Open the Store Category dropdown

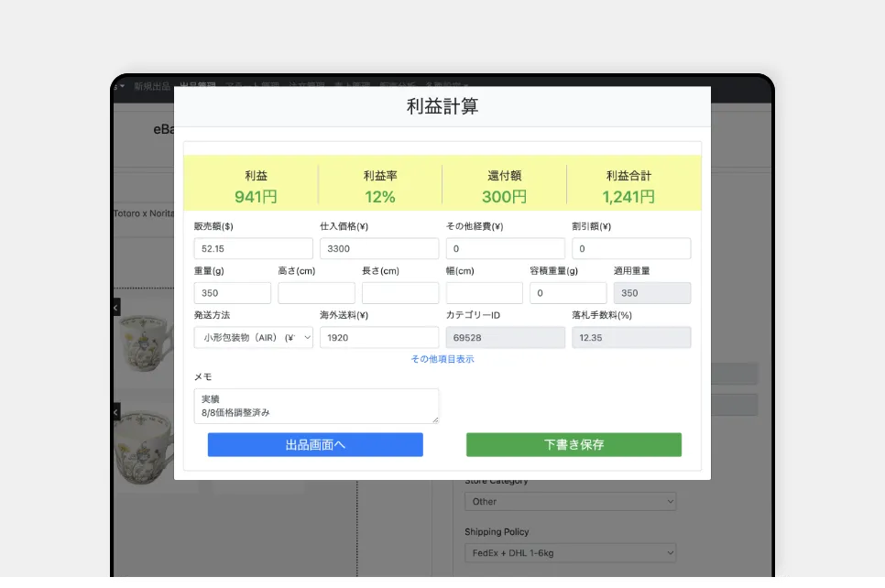[x=569, y=502]
